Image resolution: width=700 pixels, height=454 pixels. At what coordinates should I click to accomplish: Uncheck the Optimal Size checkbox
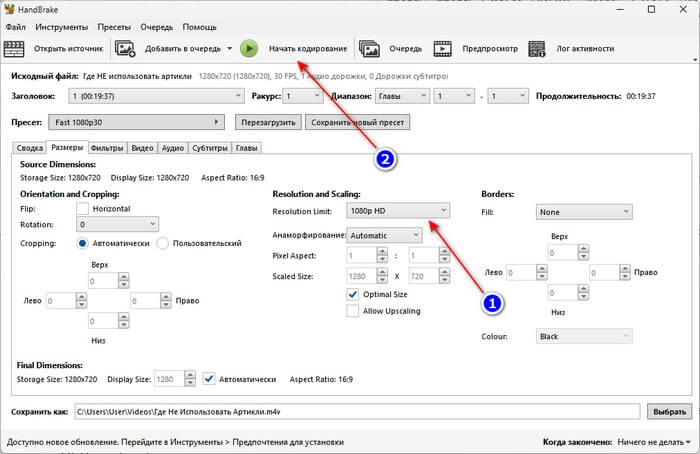pos(353,294)
